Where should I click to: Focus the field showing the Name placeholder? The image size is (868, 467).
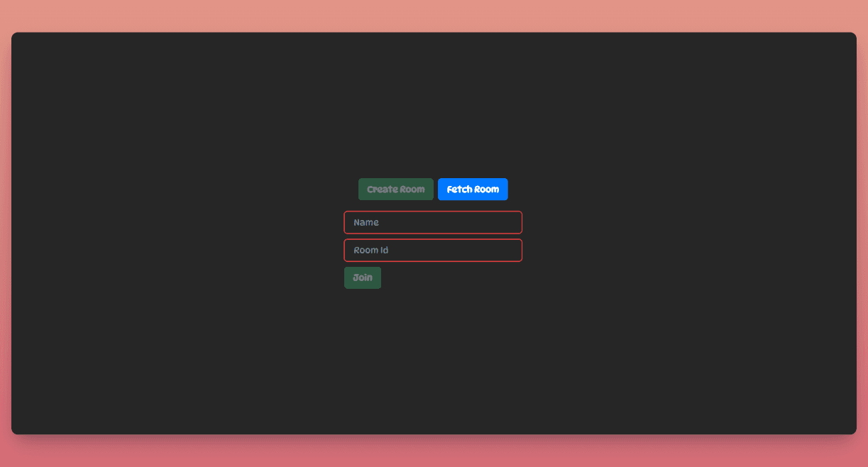click(x=432, y=222)
